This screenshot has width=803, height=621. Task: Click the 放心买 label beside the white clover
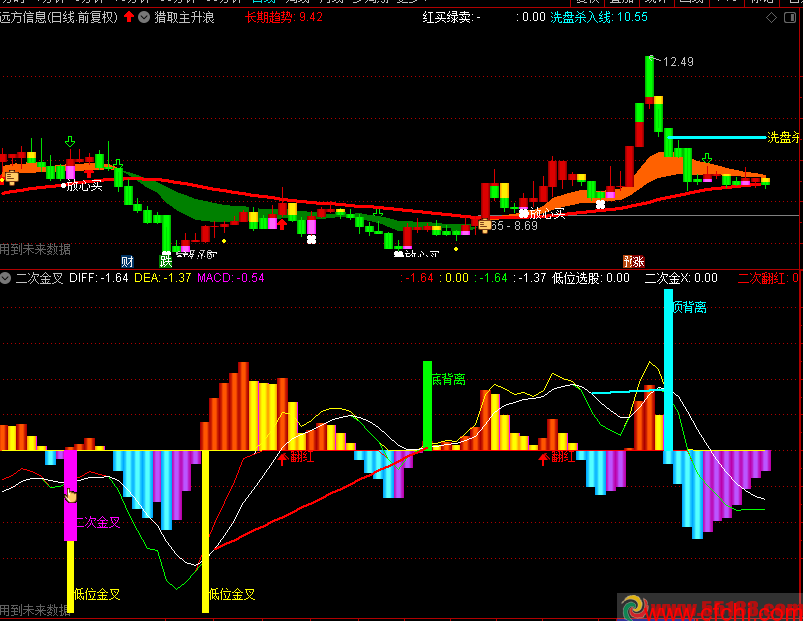tap(547, 213)
